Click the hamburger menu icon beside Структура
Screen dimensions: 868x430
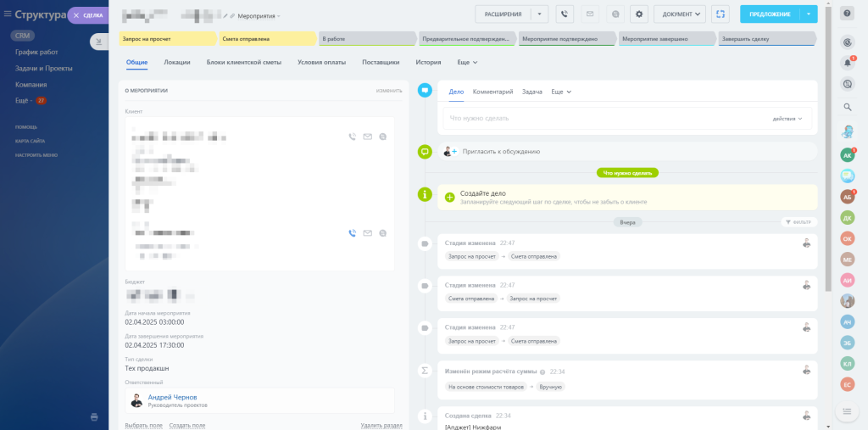tap(7, 14)
